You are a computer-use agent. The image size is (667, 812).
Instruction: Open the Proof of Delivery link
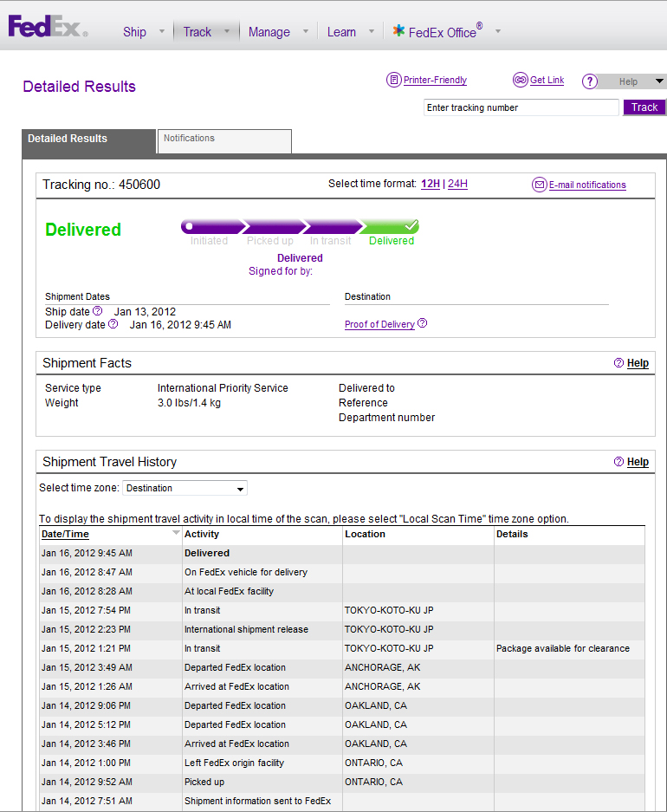coord(379,324)
